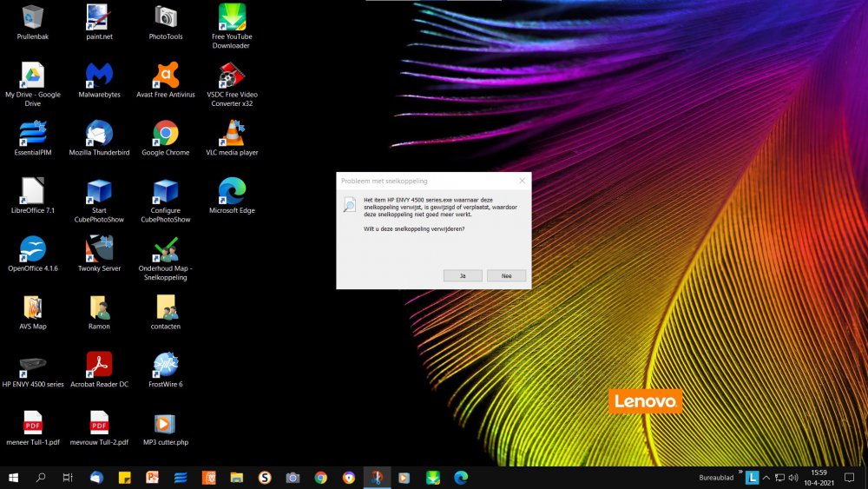Open the notification center in taskbar
This screenshot has height=489, width=868.
(849, 478)
